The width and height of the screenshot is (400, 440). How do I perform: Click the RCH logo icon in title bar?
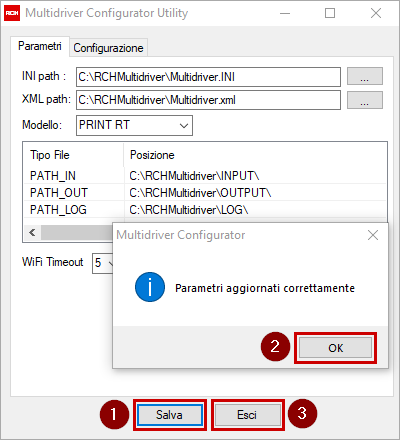(12, 13)
